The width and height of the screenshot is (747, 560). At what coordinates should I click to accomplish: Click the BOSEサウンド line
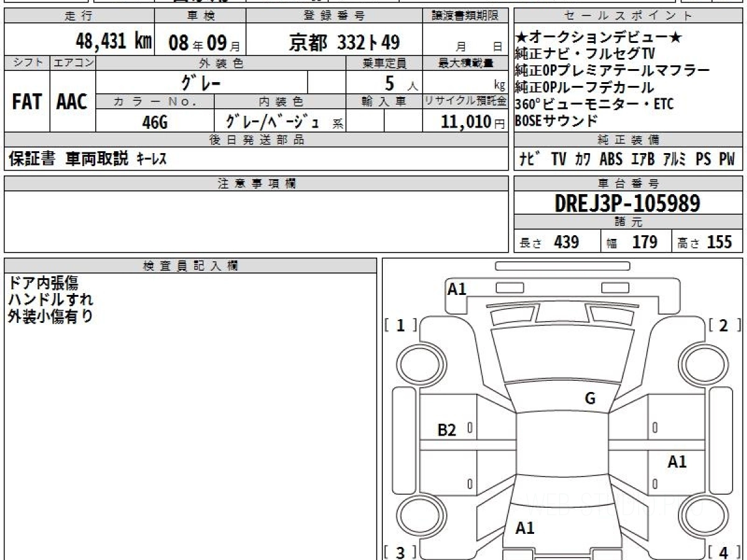557,121
